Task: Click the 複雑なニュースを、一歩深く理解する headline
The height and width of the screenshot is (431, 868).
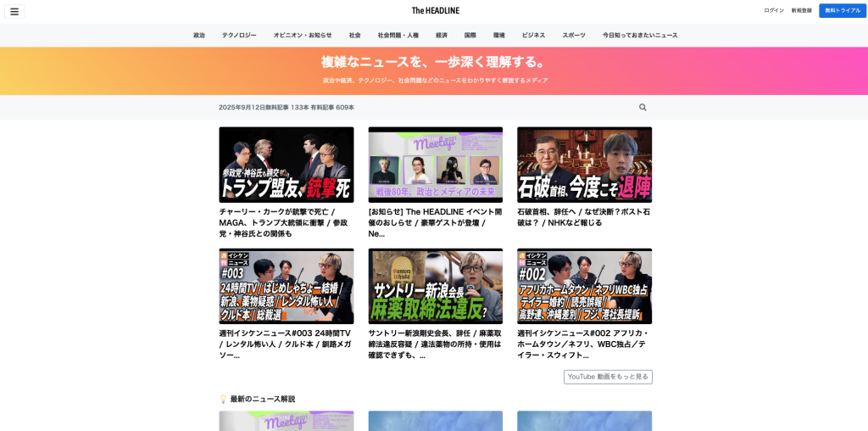Action: (x=435, y=61)
